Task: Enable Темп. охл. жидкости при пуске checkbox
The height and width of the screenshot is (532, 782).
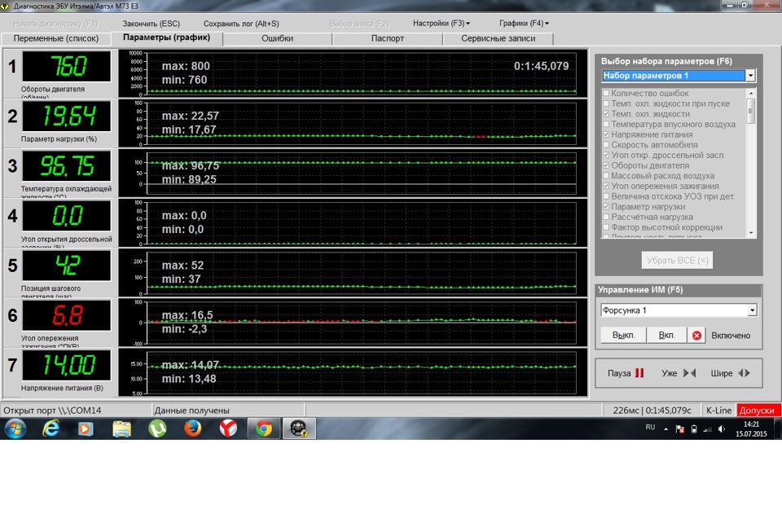Action: pyautogui.click(x=606, y=103)
